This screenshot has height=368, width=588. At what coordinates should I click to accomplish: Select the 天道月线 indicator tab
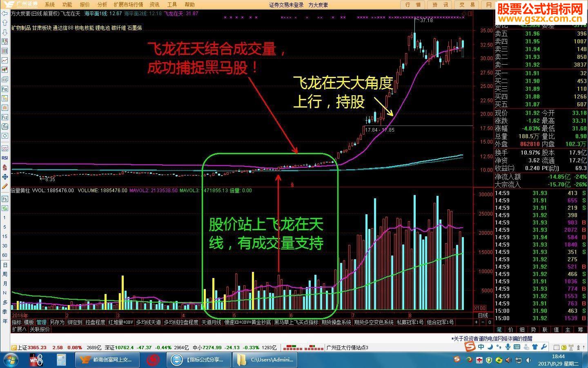coord(212,322)
